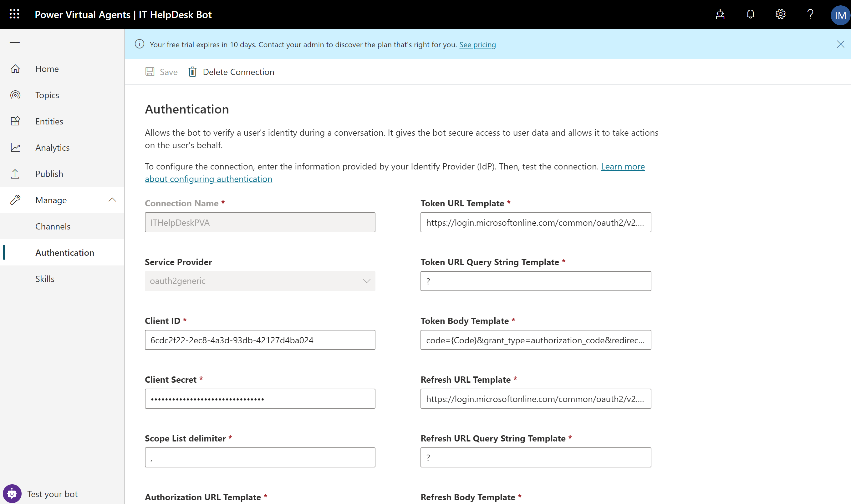Open the IM account avatar

point(840,15)
